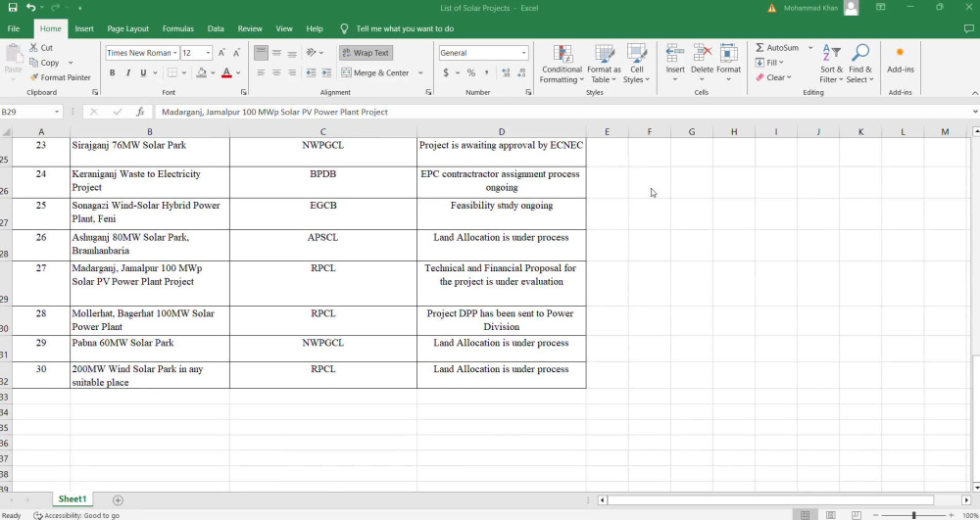This screenshot has height=520, width=980.
Task: Toggle Top Align in alignment group
Action: point(262,53)
